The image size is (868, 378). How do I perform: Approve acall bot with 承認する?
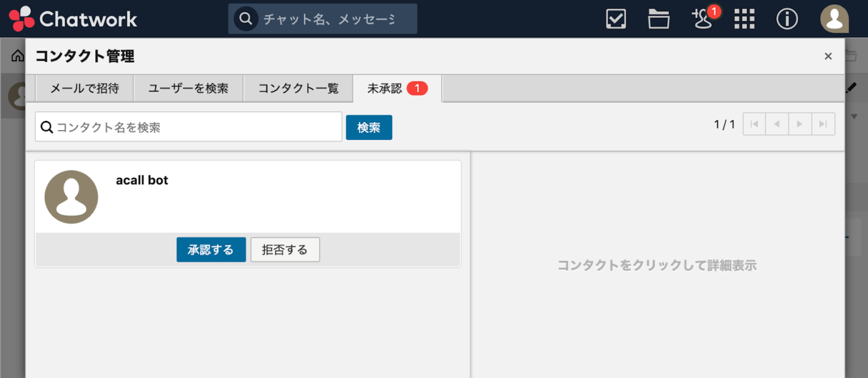(x=211, y=250)
